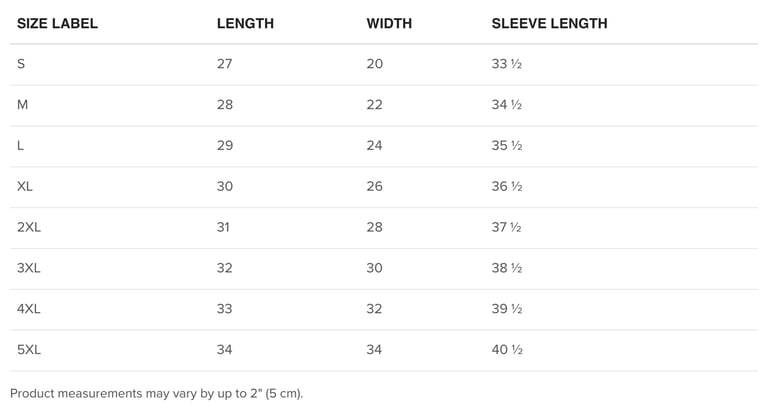768x418 pixels.
Task: Click the length value 27
Action: tap(224, 64)
